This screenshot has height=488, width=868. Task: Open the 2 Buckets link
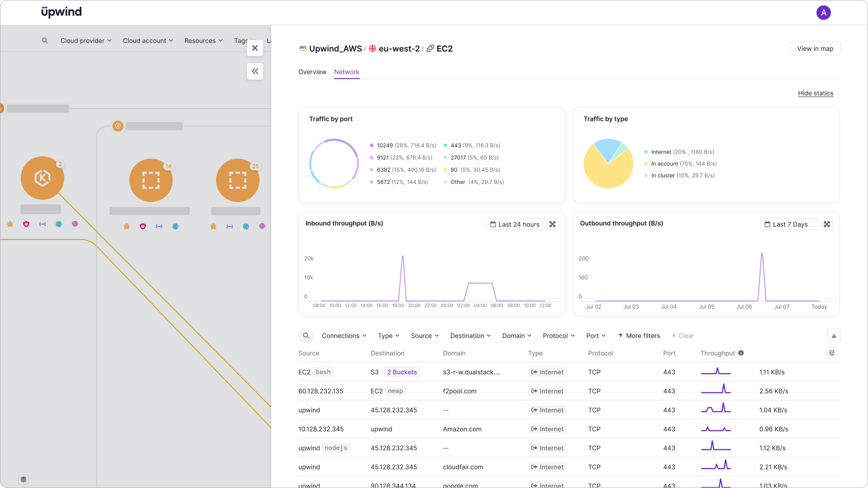402,372
